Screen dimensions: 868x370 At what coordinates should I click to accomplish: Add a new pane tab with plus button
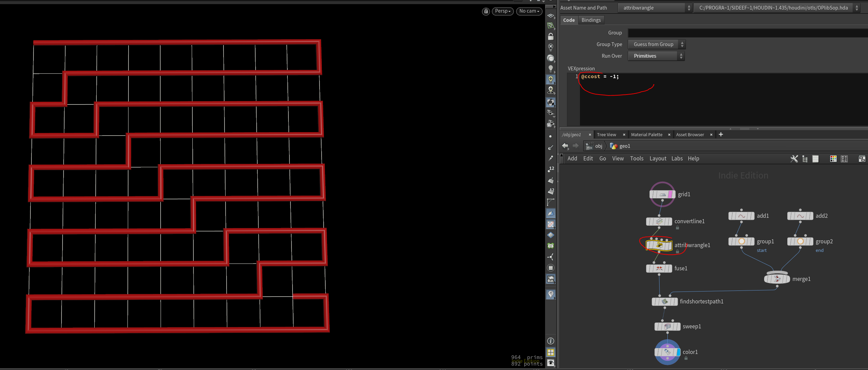[x=721, y=134]
